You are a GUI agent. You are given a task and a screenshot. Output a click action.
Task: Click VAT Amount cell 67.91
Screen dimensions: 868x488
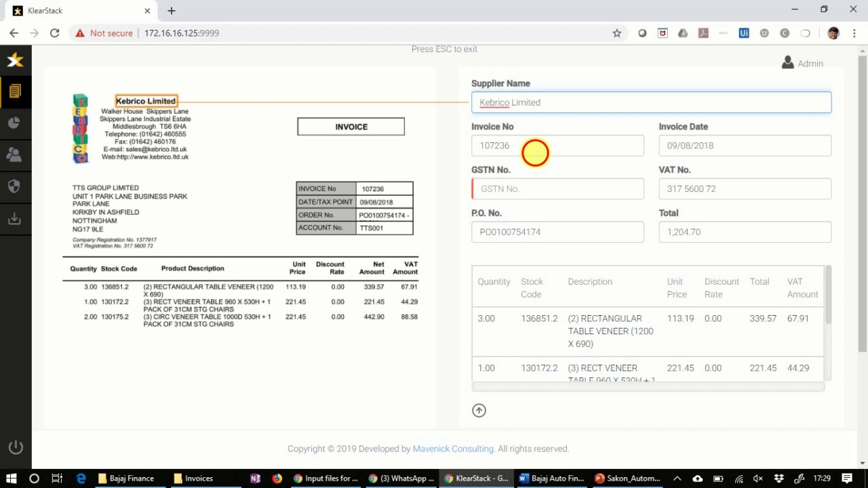coord(797,319)
